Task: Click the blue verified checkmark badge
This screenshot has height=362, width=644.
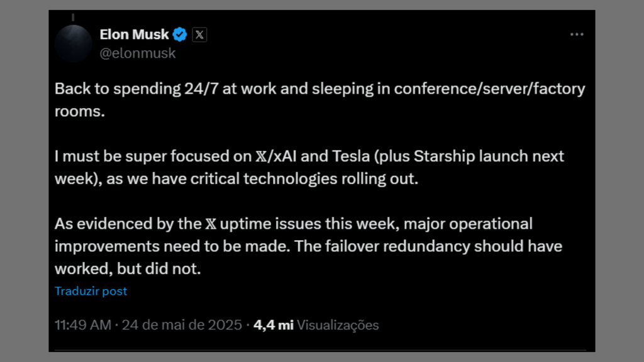Action: [x=180, y=35]
